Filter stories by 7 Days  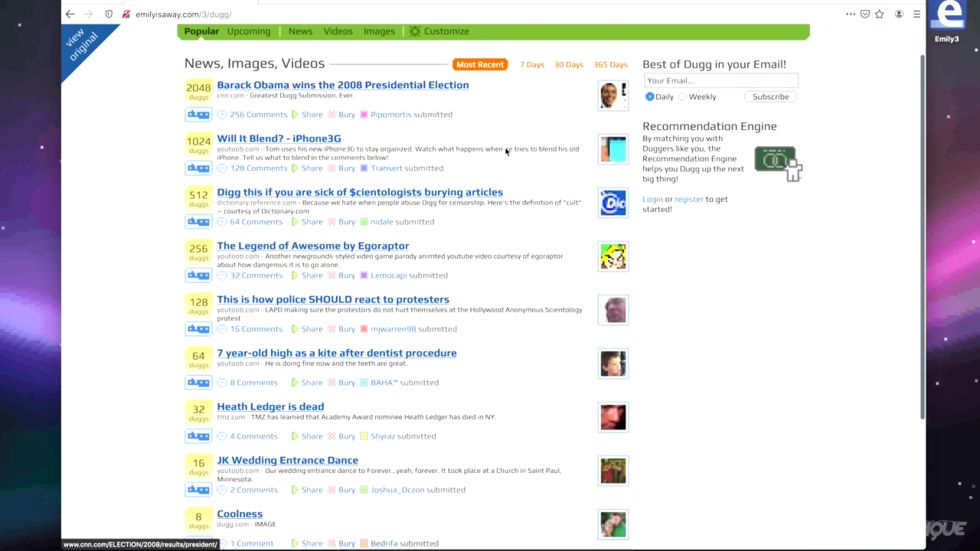point(532,64)
